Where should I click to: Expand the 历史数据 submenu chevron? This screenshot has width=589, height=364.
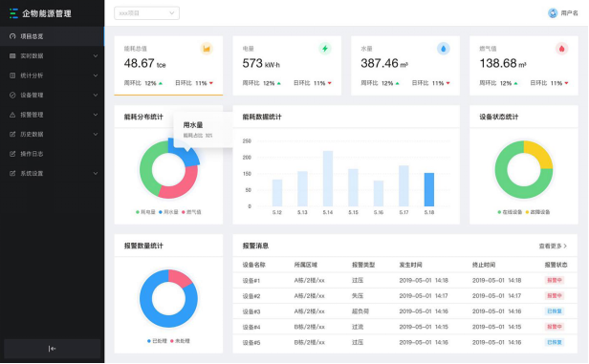click(96, 134)
